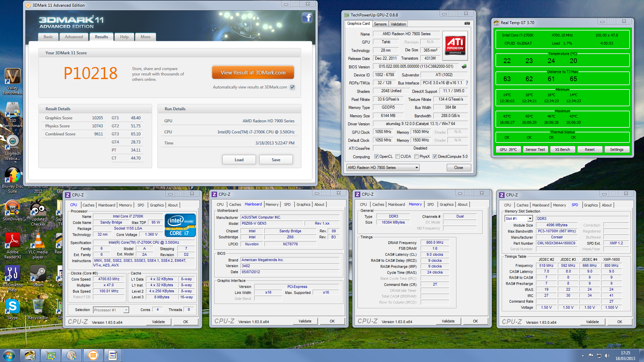Open the Steam desktop shortcut
The height and width of the screenshot is (362, 644).
click(38, 277)
